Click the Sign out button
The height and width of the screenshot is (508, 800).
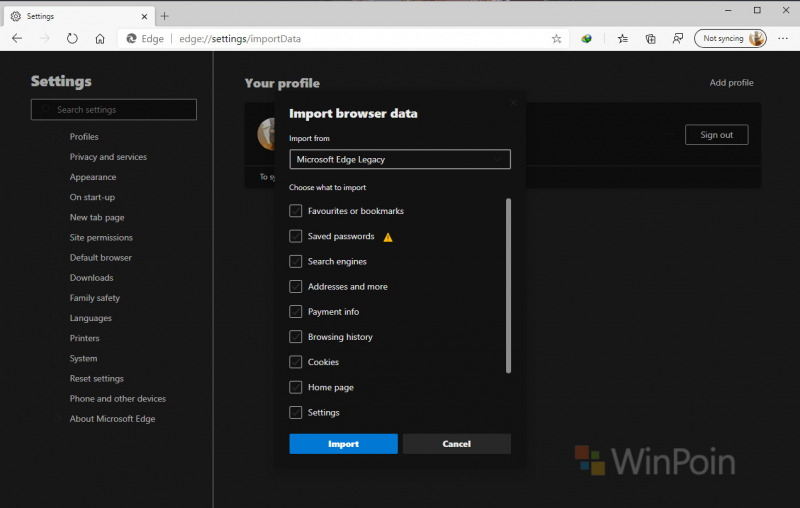716,135
